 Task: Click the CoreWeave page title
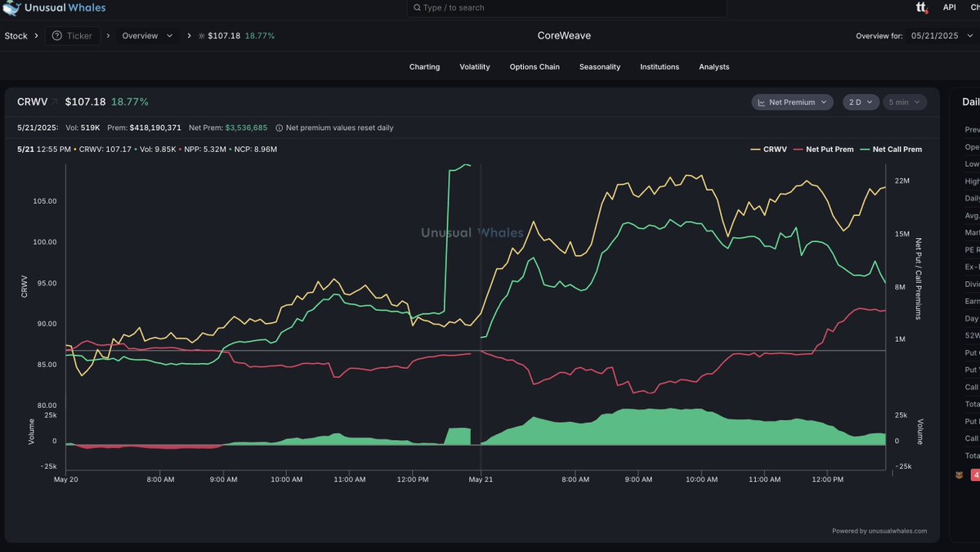point(564,36)
